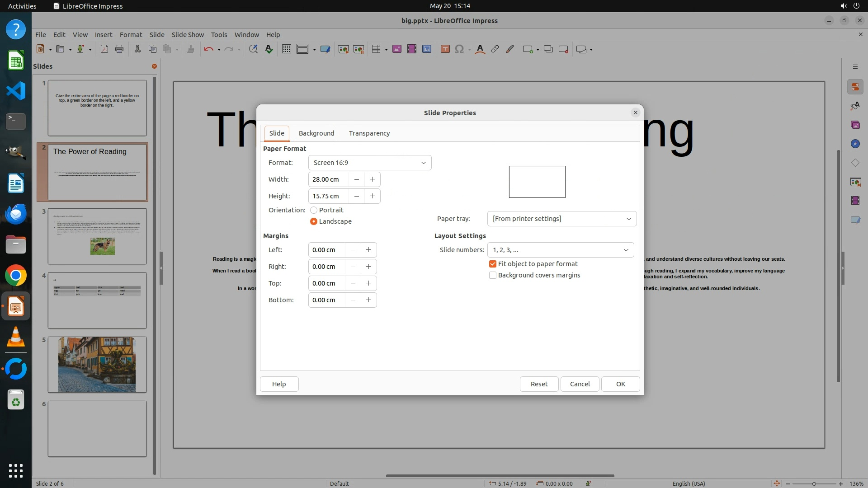Click the Export as PDF icon

pos(104,49)
